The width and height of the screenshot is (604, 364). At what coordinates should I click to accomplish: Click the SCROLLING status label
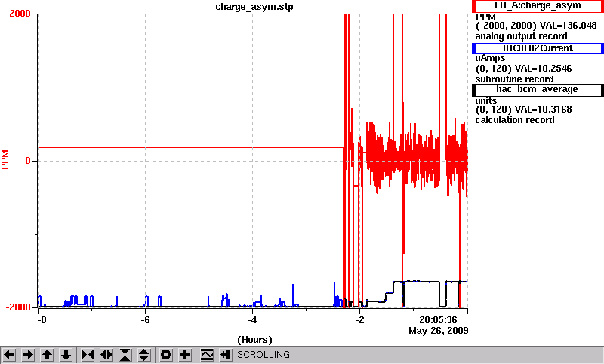(x=263, y=355)
